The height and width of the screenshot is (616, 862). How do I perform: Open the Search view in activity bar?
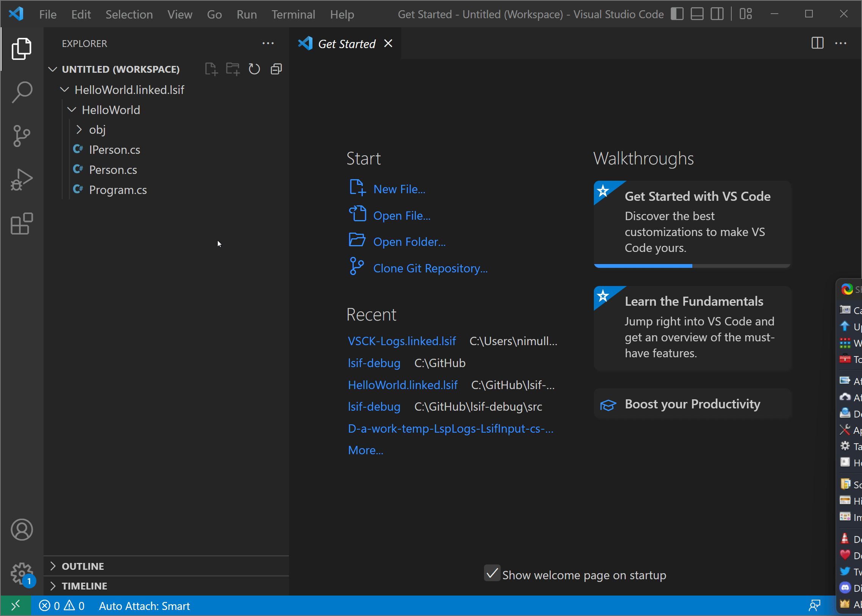click(22, 92)
